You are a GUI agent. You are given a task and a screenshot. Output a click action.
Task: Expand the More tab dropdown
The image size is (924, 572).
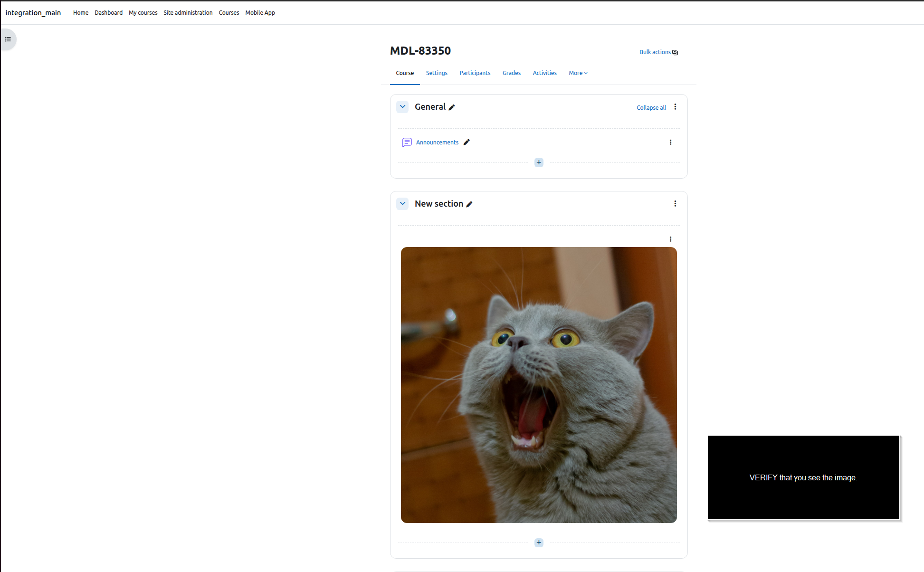(x=578, y=73)
